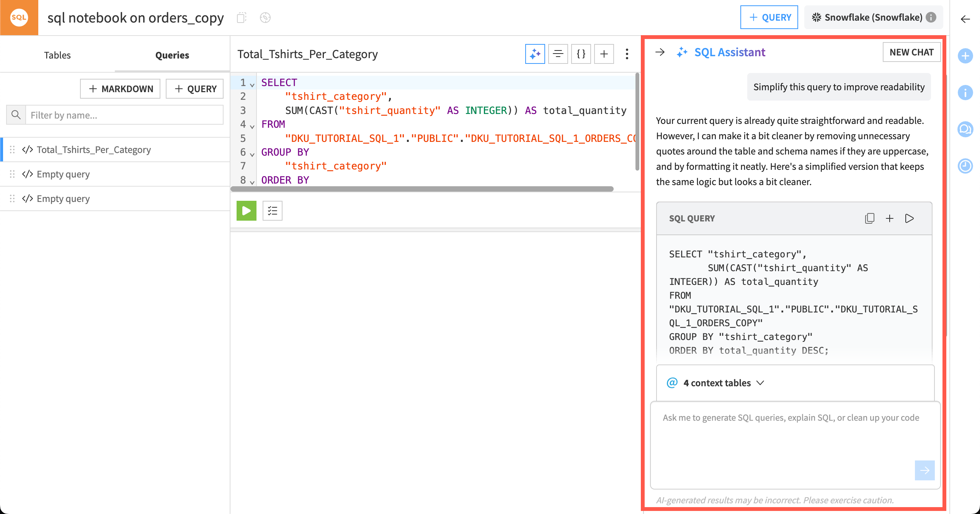This screenshot has height=514, width=980.
Task: Switch to the Tables tab
Action: pyautogui.click(x=57, y=55)
